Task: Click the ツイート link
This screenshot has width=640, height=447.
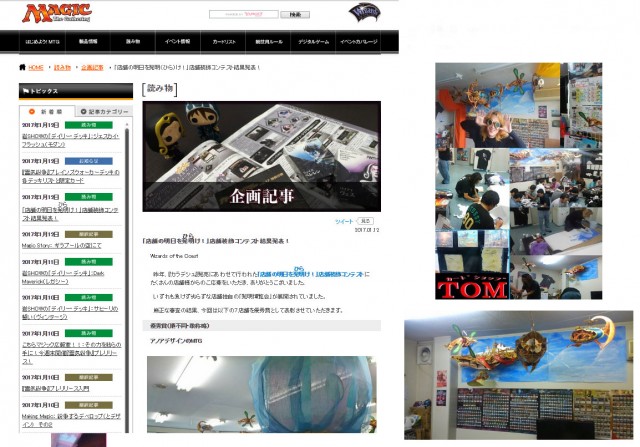Action: 344,221
